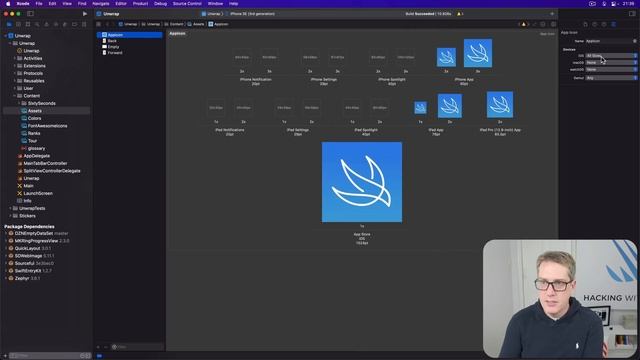The height and width of the screenshot is (360, 640).
Task: Select the App Store 1024pt icon thumbnail
Action: point(362,182)
